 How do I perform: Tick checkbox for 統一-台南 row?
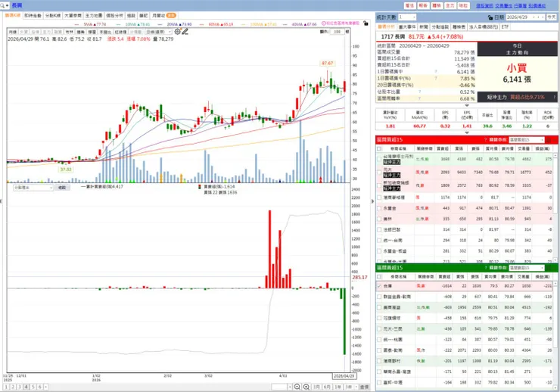point(379,240)
